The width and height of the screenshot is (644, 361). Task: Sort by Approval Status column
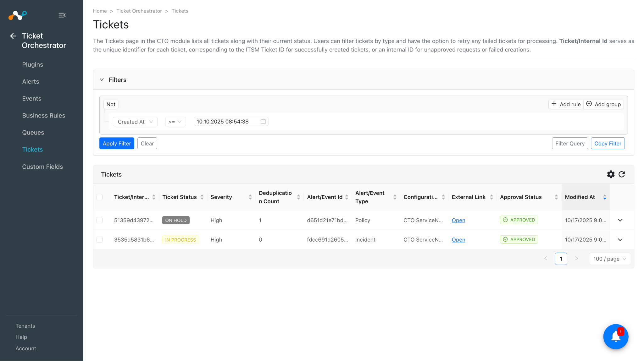(x=556, y=197)
